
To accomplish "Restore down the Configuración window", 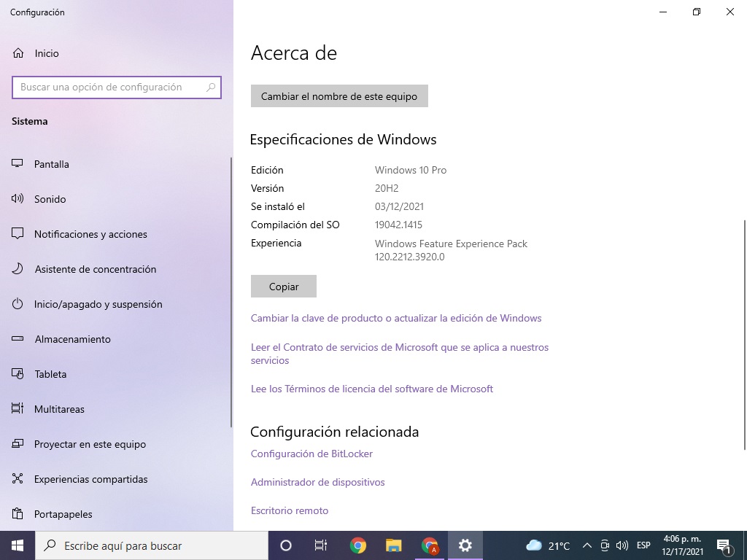I will pyautogui.click(x=697, y=12).
